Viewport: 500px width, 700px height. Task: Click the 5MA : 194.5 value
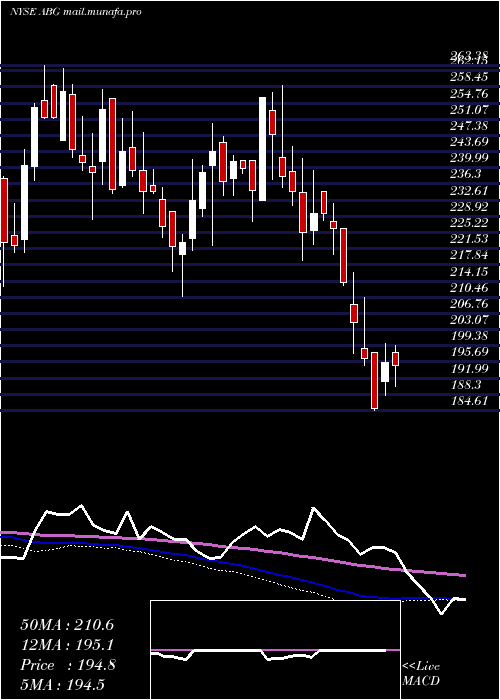[x=62, y=684]
